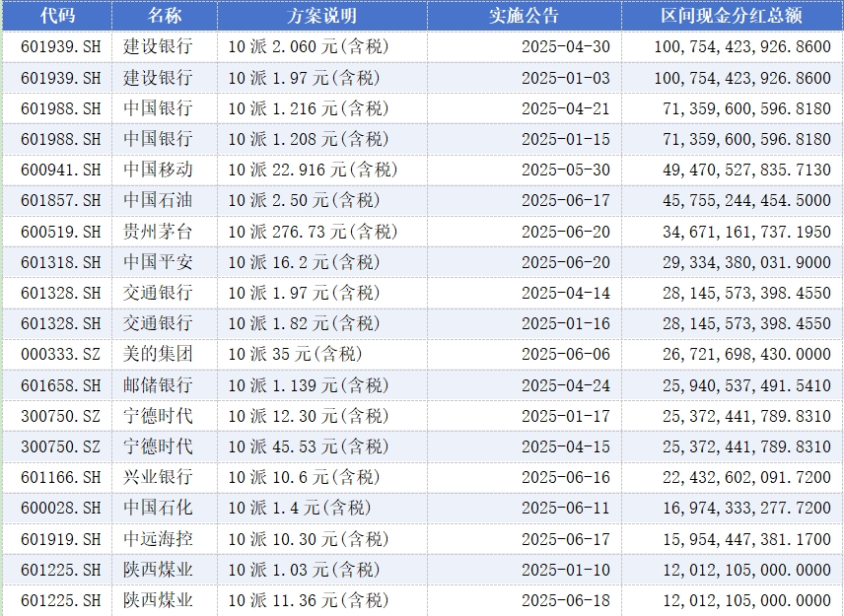Select cell 10派1.03元(含税)
Image resolution: width=844 pixels, height=616 pixels.
pos(321,571)
